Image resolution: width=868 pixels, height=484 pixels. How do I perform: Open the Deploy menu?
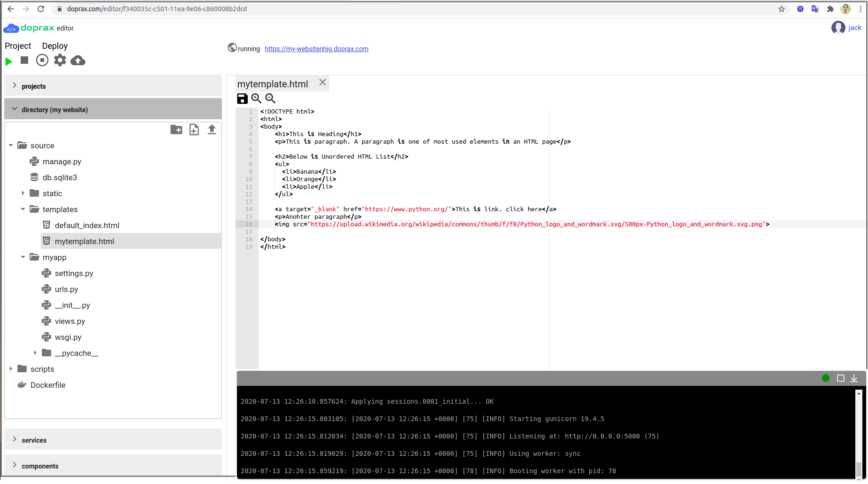[55, 46]
